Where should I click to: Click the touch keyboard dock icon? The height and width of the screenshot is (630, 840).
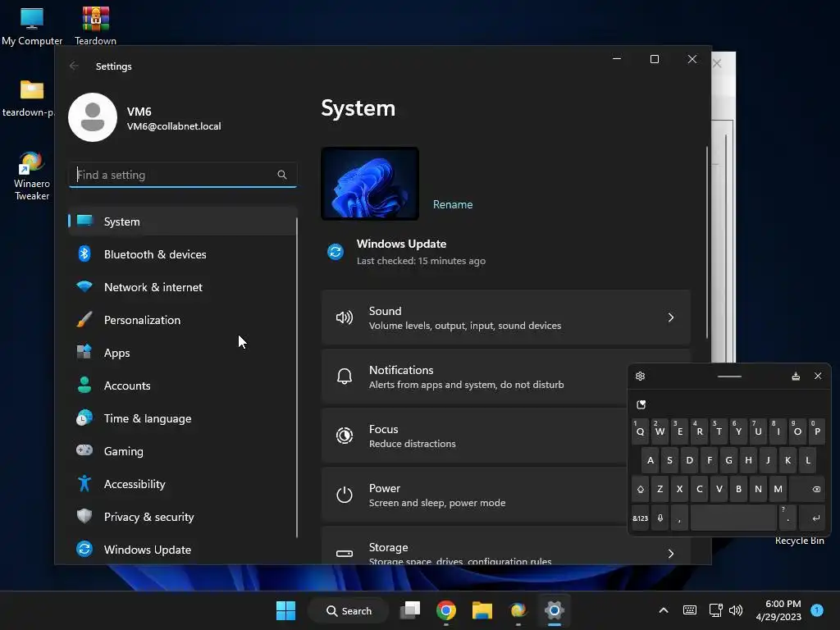pos(796,376)
